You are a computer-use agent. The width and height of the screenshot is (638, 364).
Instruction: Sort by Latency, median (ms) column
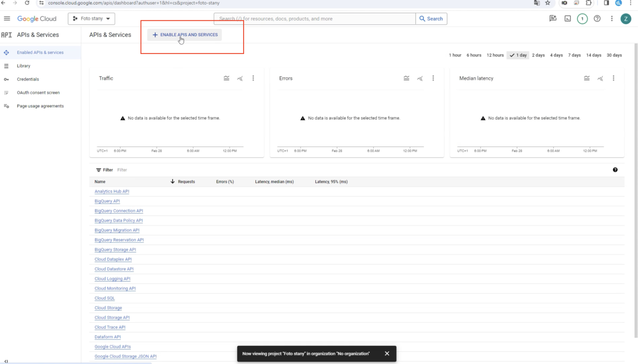point(274,182)
